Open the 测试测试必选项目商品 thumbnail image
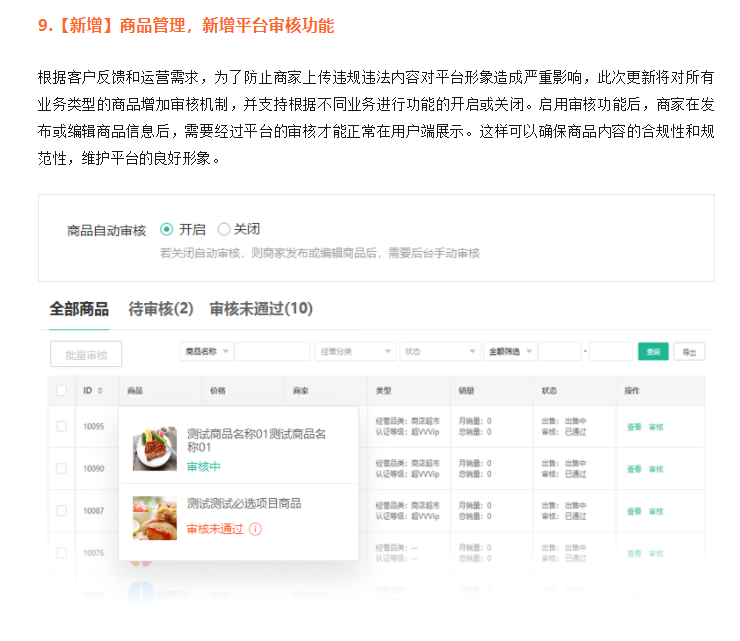 point(155,517)
